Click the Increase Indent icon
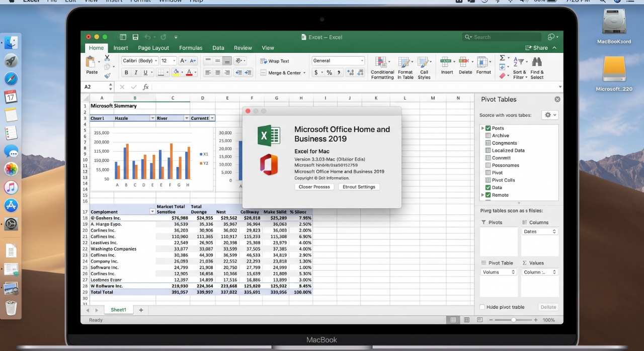The width and height of the screenshot is (644, 351). point(248,72)
